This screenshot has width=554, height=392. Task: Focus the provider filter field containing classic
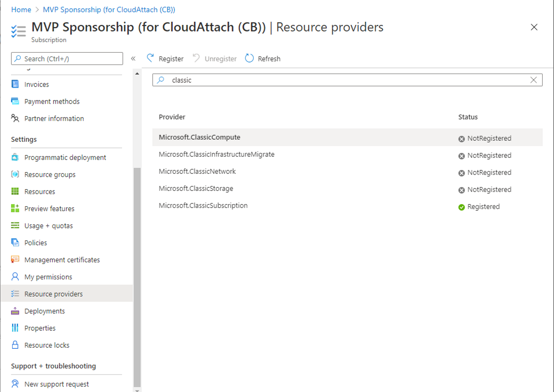[347, 80]
